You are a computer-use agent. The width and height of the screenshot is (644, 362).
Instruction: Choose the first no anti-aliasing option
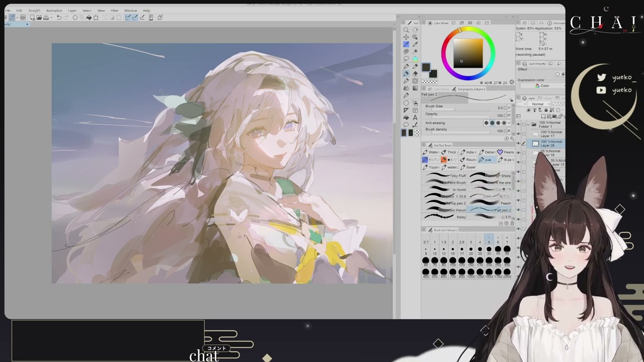point(486,123)
